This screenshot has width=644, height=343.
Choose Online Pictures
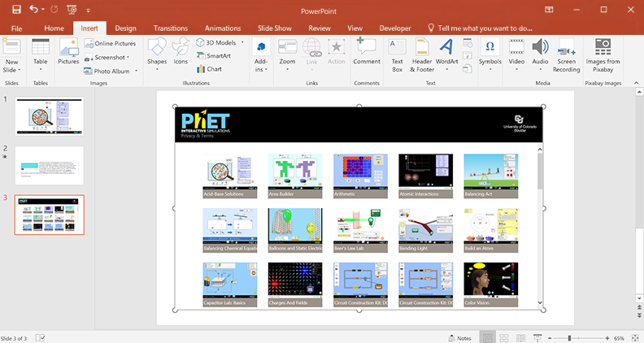click(110, 44)
